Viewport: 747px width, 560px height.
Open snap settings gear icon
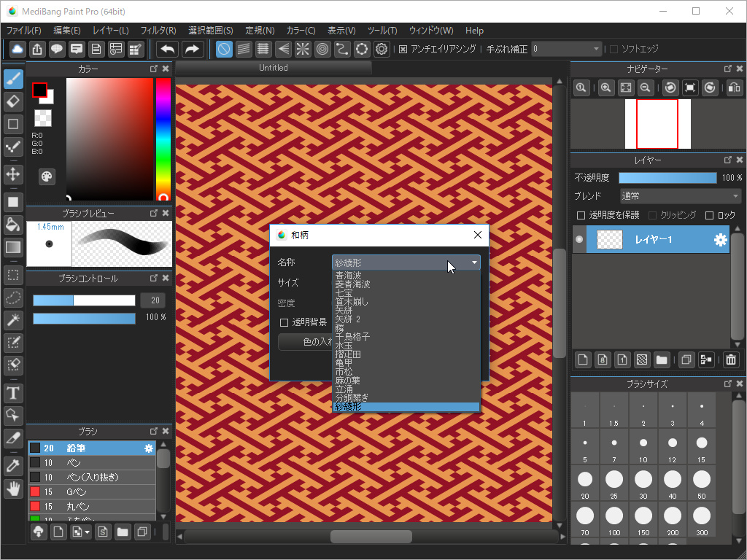click(x=382, y=49)
